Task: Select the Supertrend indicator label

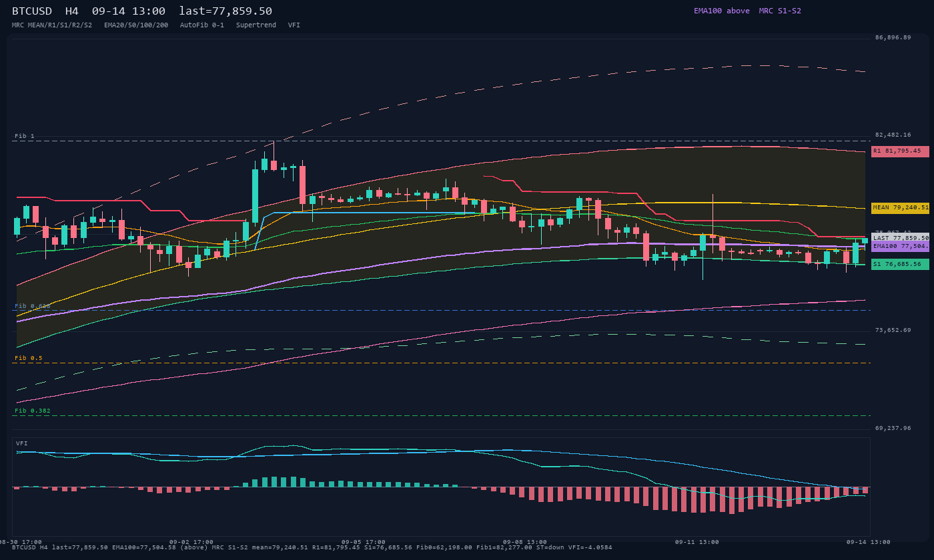Action: (x=256, y=25)
